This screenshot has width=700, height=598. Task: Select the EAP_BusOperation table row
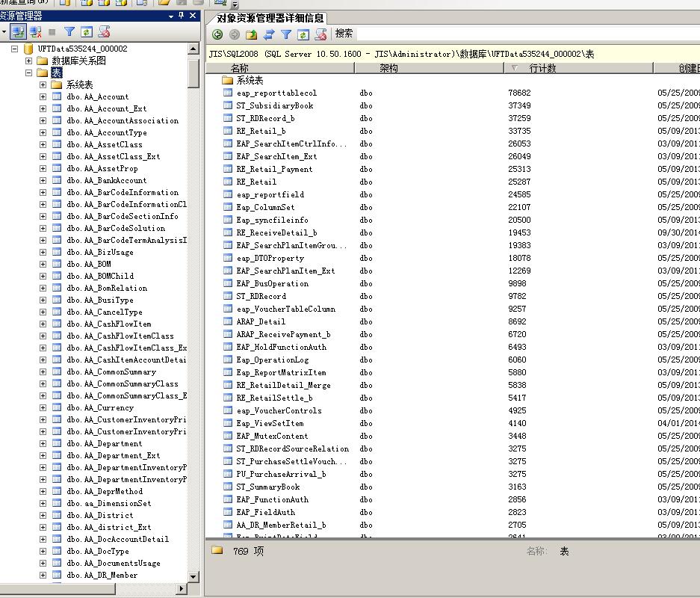click(x=273, y=283)
